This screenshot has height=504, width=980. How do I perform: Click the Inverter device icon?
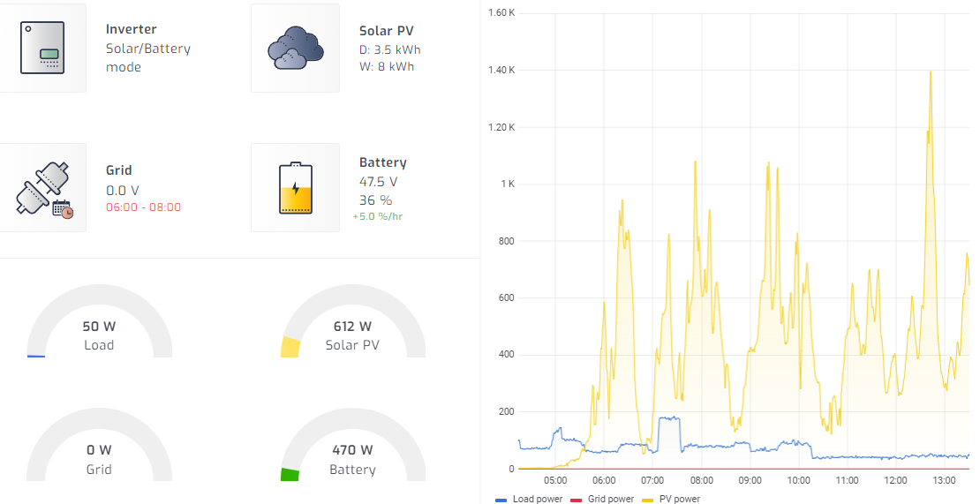[42, 48]
